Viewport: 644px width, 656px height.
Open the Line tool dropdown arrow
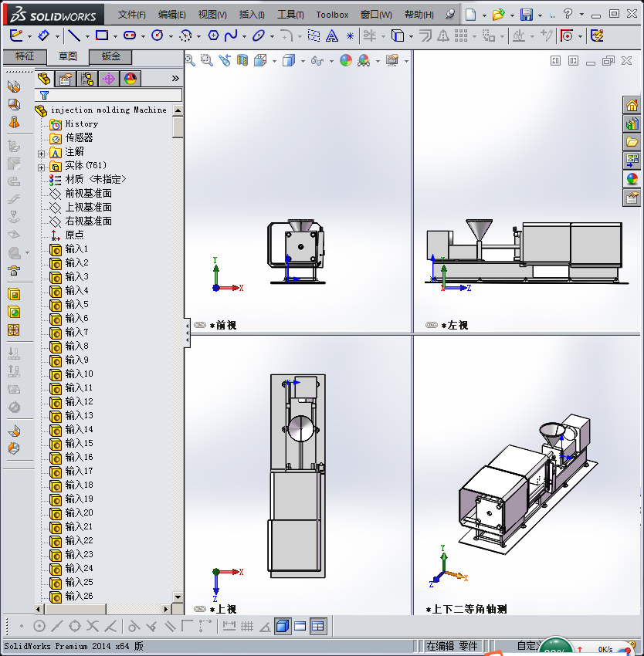87,37
